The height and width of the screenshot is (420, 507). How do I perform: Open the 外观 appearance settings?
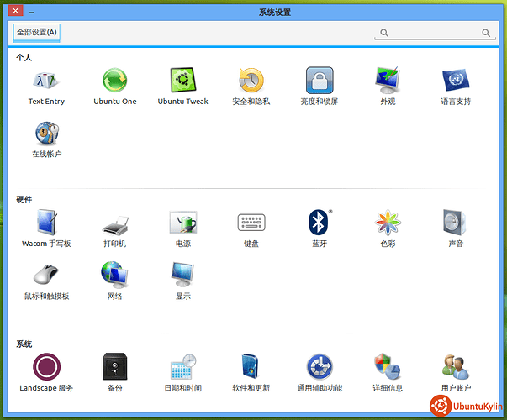pyautogui.click(x=388, y=81)
